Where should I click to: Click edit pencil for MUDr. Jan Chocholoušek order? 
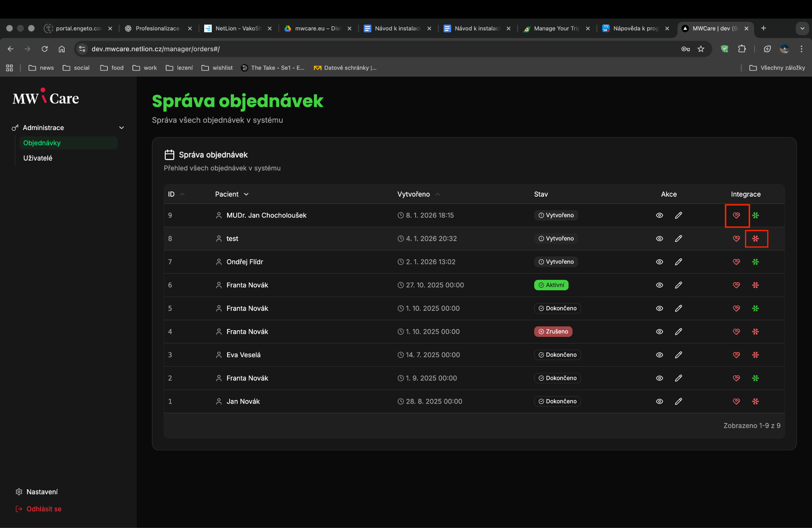[678, 215]
